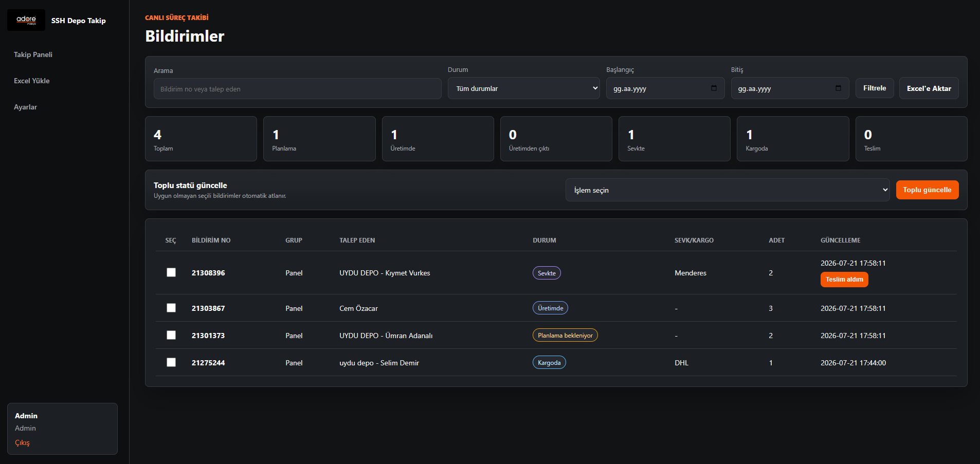The width and height of the screenshot is (980, 464).
Task: Click the DURUM column header
Action: pos(545,240)
